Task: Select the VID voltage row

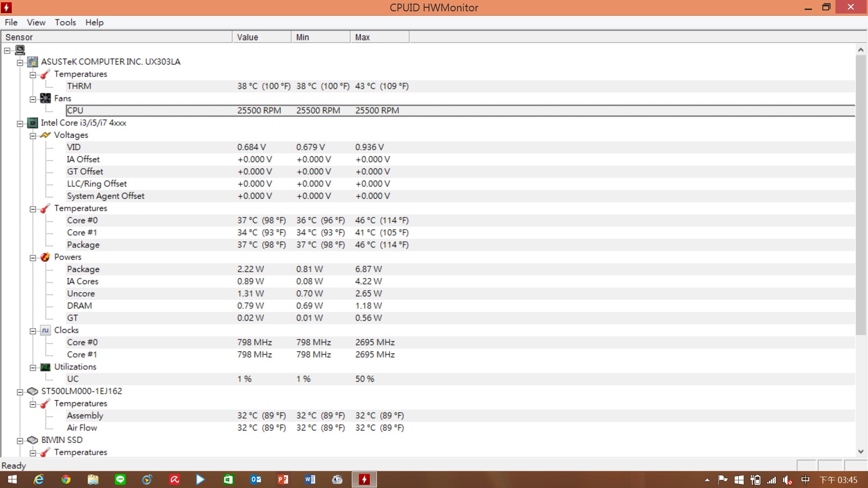Action: 460,147
